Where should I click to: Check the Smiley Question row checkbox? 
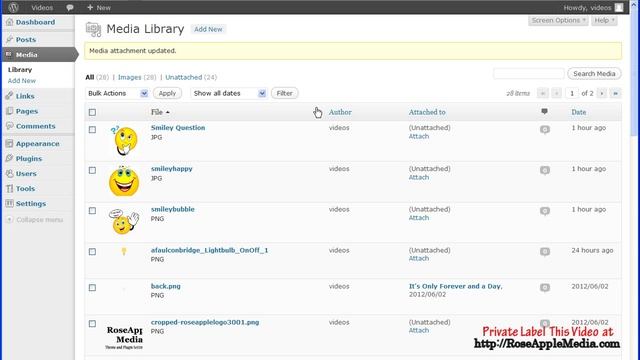pyautogui.click(x=92, y=129)
